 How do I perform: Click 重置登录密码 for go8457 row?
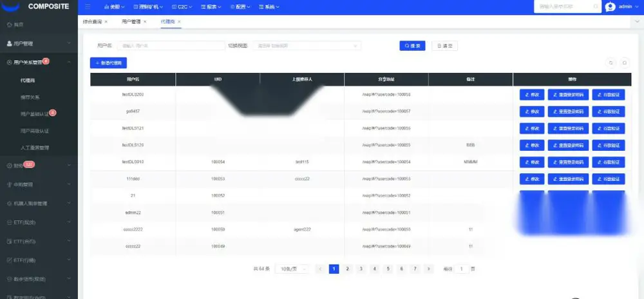(568, 111)
